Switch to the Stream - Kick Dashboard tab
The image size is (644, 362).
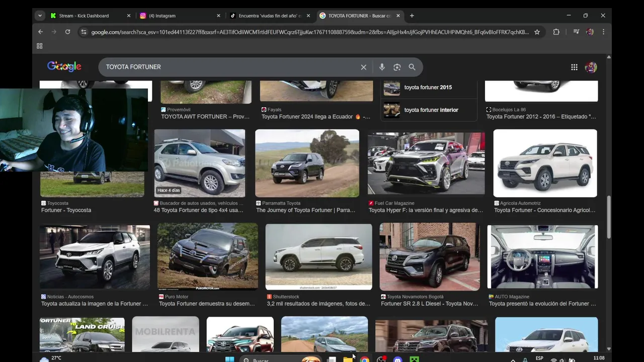tap(91, 16)
